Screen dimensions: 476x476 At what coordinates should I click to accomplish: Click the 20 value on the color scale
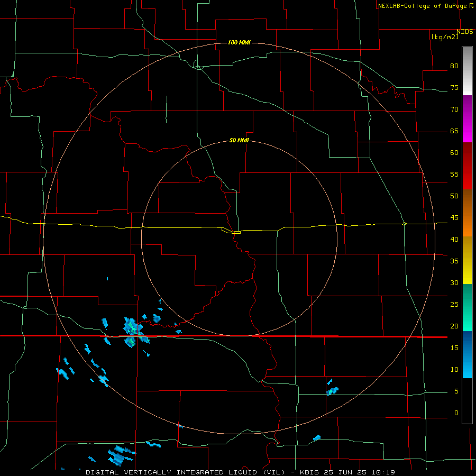454,326
